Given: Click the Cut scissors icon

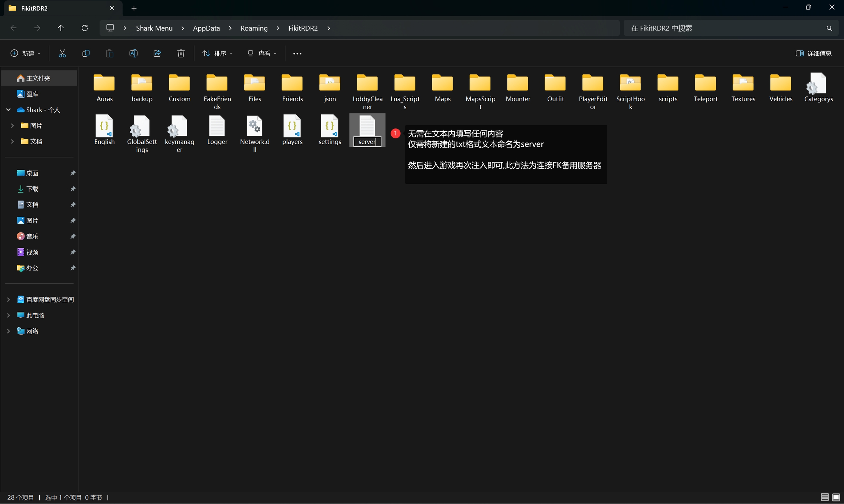Looking at the screenshot, I should pos(62,53).
